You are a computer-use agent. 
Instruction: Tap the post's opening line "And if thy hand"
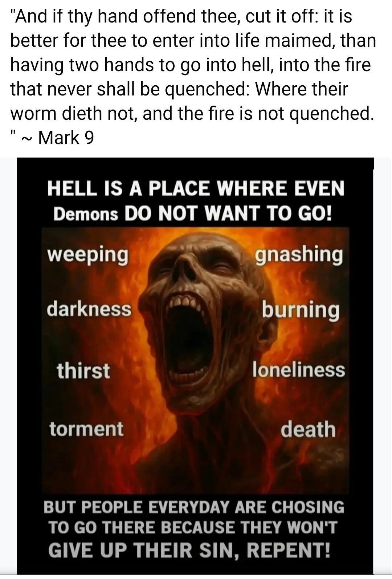coord(181,16)
